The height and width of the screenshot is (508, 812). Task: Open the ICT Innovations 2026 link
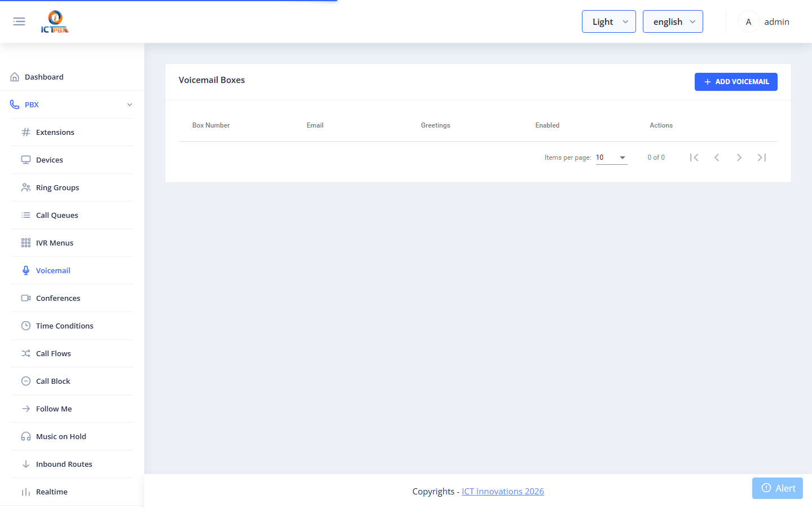click(503, 492)
